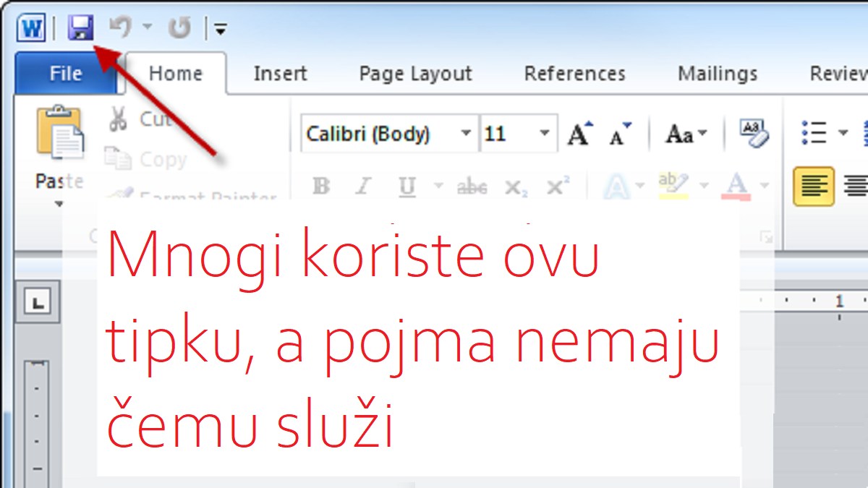The image size is (868, 488).
Task: Toggle Bold formatting
Action: click(320, 187)
